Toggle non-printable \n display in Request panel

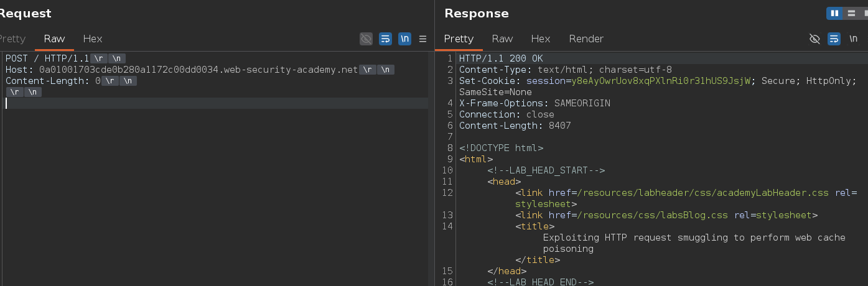(x=404, y=39)
